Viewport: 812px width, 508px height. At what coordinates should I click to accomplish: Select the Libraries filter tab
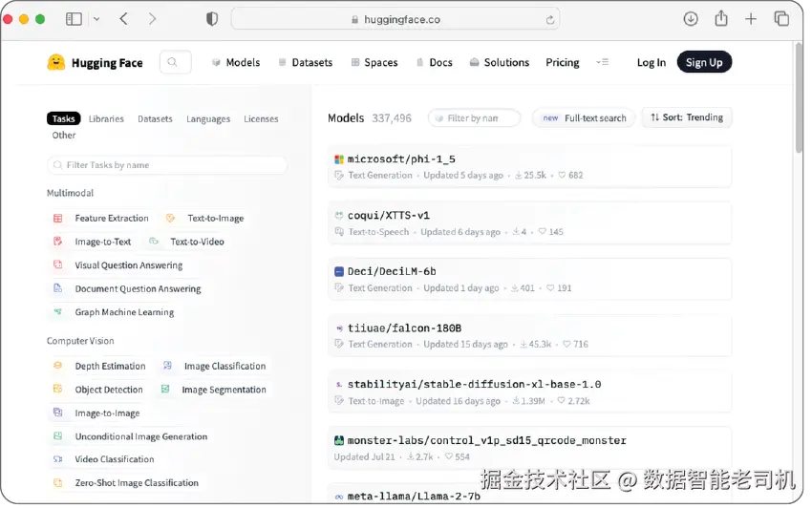[x=106, y=118]
